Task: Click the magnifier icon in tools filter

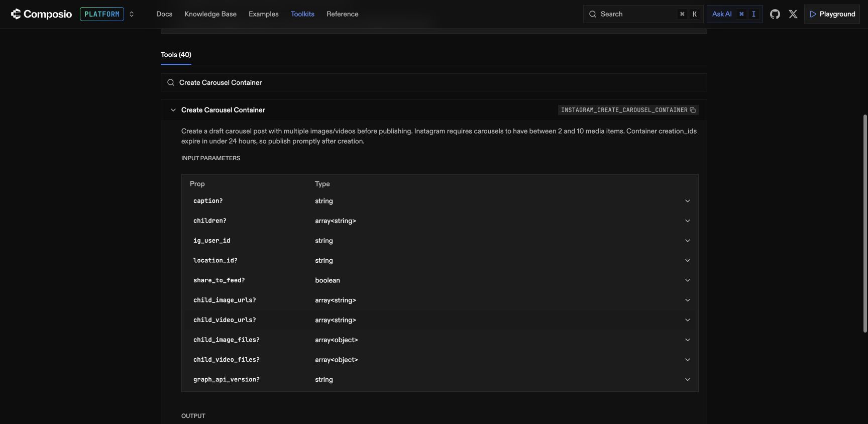Action: pyautogui.click(x=171, y=82)
